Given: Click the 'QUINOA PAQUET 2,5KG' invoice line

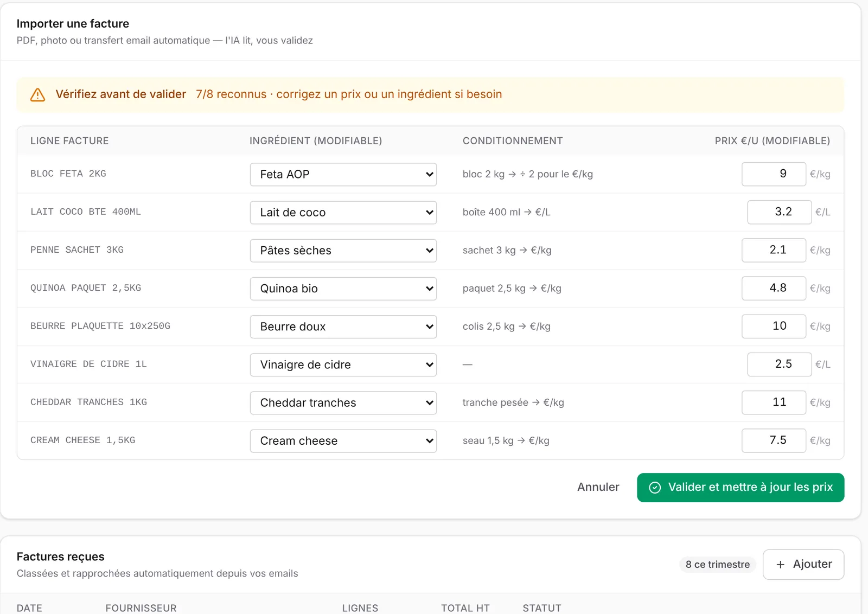Looking at the screenshot, I should [x=86, y=288].
